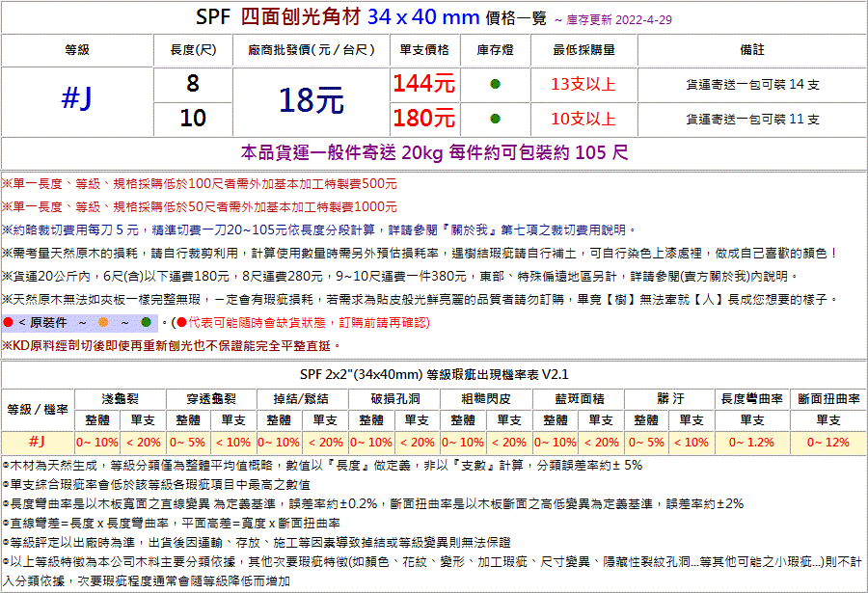Click the red KD原料經剖切後 warning line

pos(172,345)
